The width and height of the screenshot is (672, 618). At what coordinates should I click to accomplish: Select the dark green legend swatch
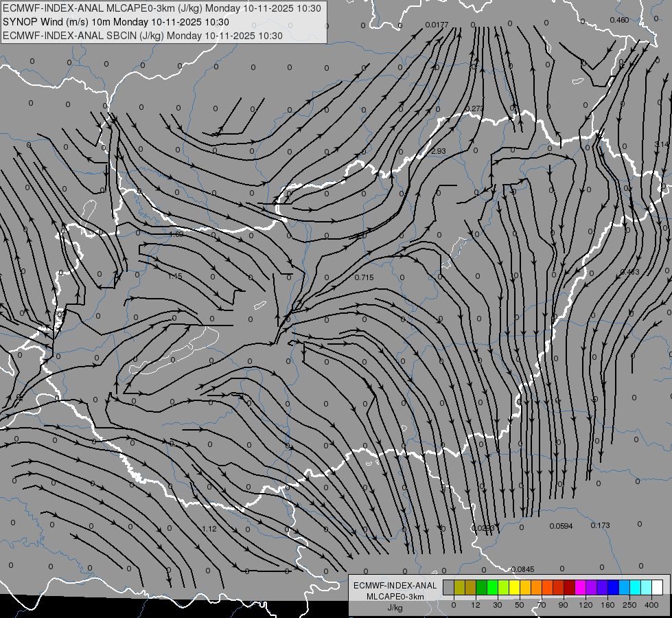pos(482,587)
